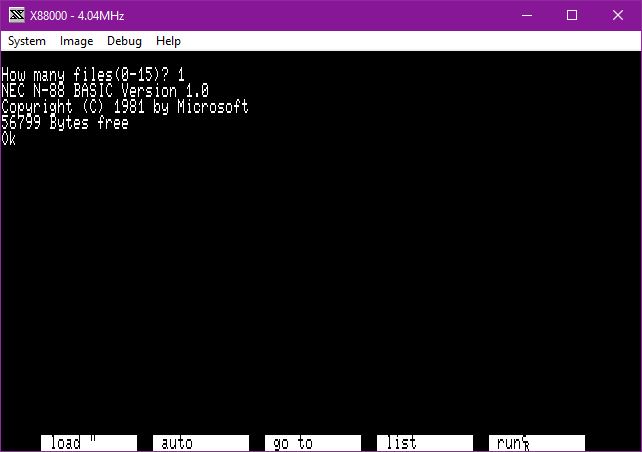Minimize the X88000 window

527,16
